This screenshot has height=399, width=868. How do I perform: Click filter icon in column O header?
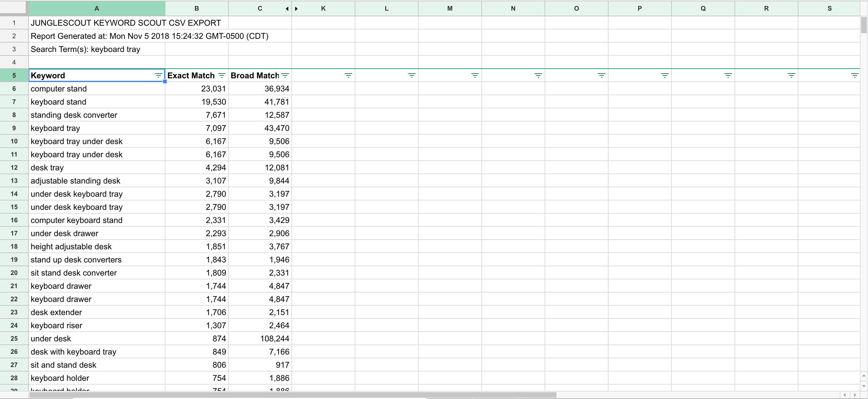[x=601, y=75]
